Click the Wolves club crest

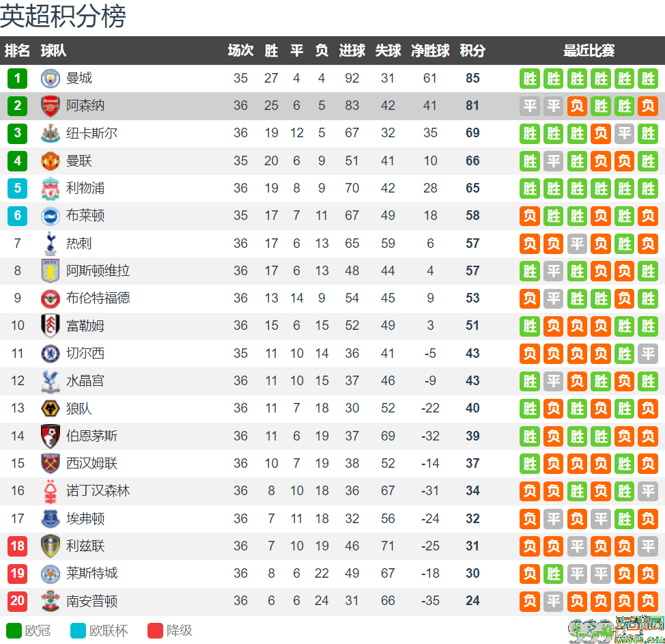tap(50, 408)
